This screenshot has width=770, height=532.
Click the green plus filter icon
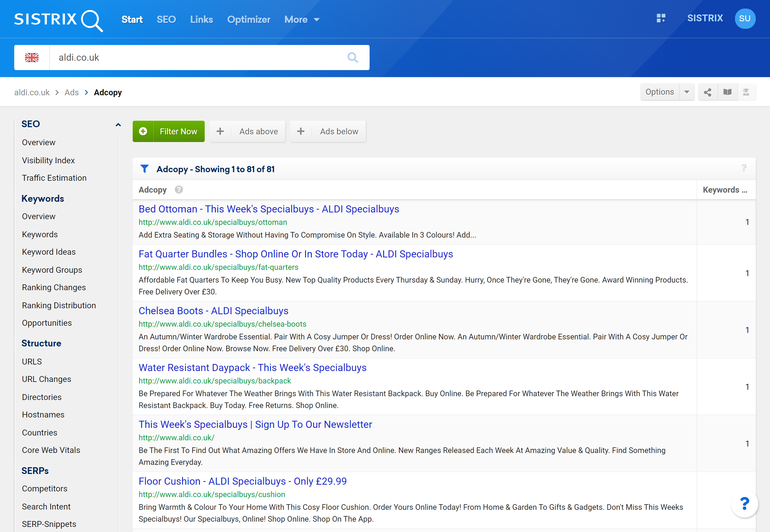(143, 131)
